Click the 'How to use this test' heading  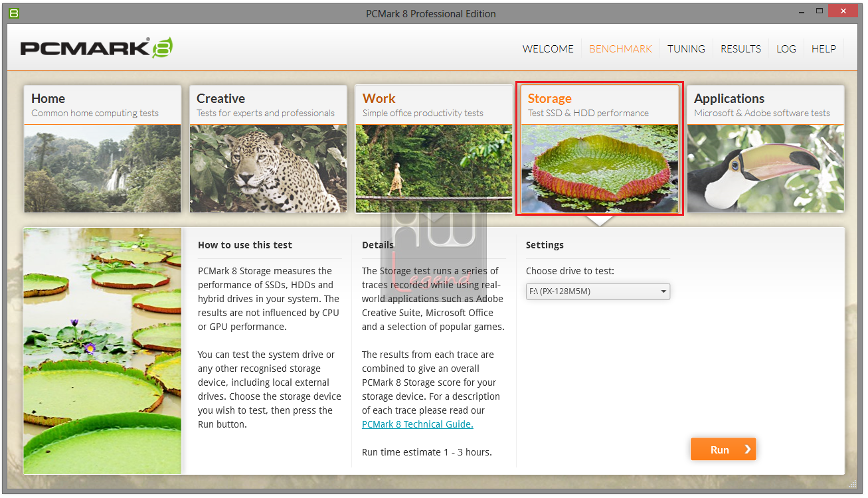click(x=245, y=245)
